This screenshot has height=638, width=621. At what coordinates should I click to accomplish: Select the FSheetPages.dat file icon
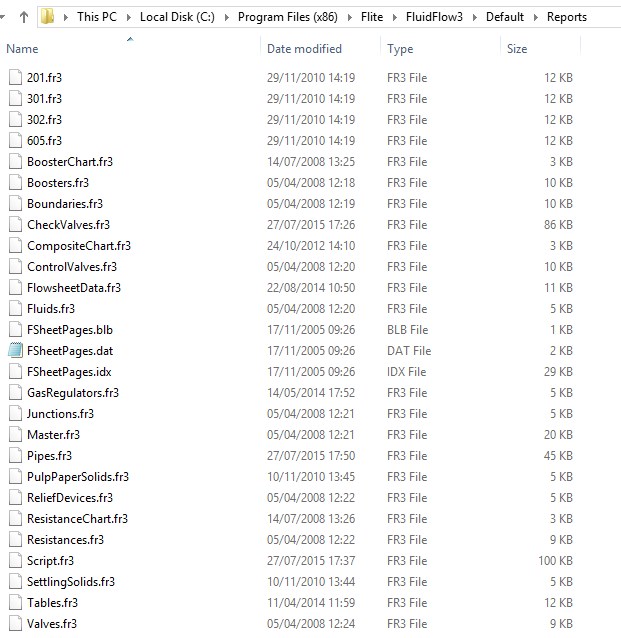point(14,351)
